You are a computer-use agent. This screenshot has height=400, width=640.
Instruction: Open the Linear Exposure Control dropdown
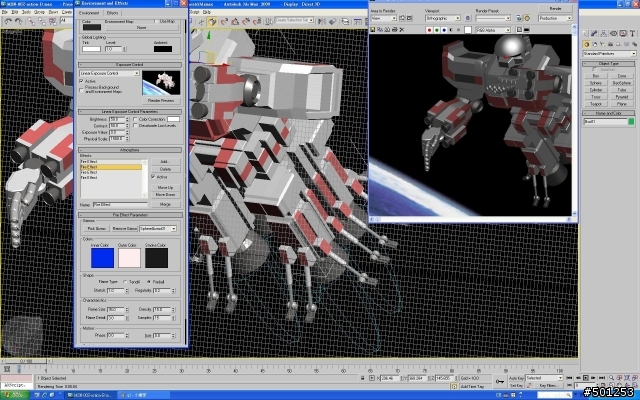coord(109,74)
